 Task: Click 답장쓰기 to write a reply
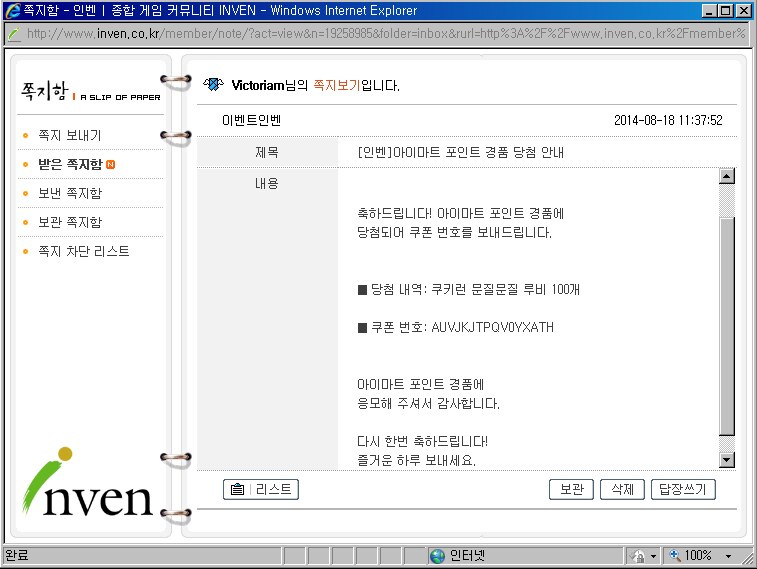[x=683, y=489]
